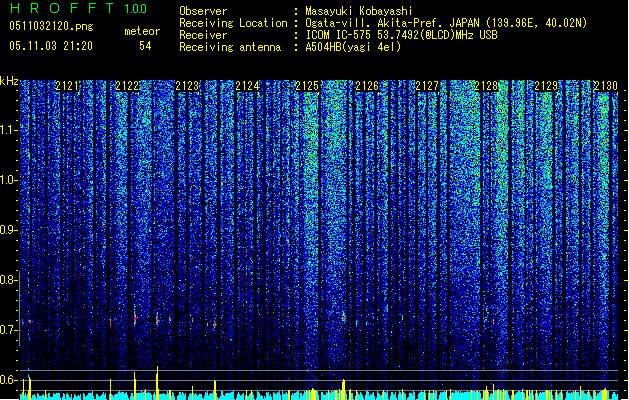The height and width of the screenshot is (400, 629).
Task: Click the 0.8 kHz axis tick label
Action: [9, 280]
